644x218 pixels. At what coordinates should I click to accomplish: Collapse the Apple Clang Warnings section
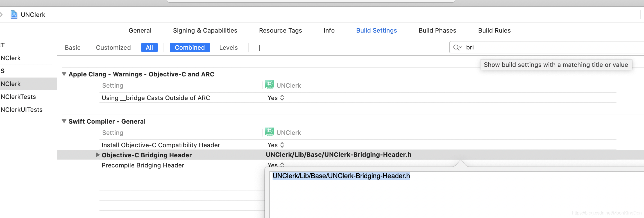point(64,74)
